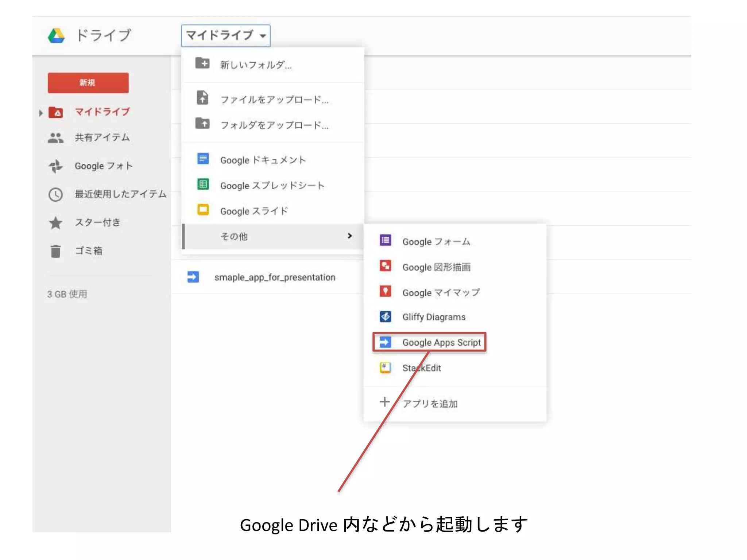Choose Google 図形描画 from submenu
747x560 pixels.
(x=437, y=267)
